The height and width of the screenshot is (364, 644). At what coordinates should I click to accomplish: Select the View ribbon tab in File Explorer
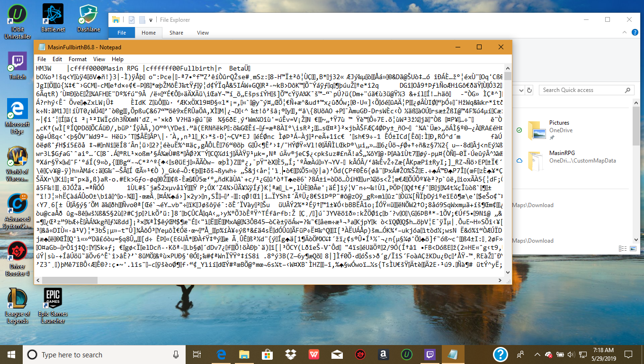pyautogui.click(x=203, y=33)
